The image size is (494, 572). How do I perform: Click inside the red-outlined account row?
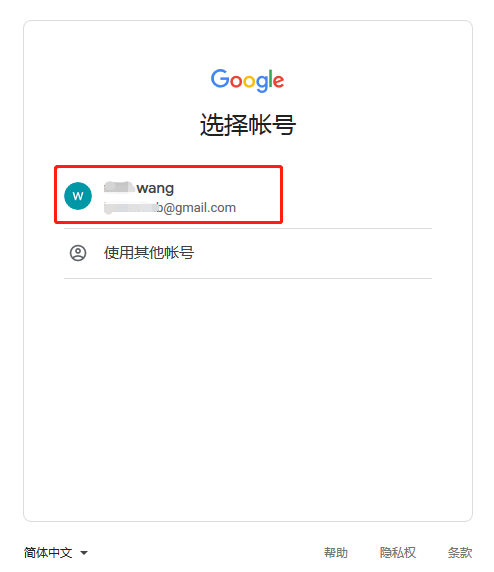pos(169,194)
